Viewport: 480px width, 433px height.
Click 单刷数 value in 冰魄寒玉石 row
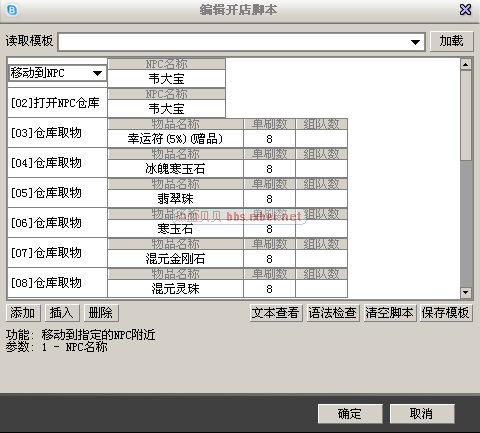(x=269, y=169)
